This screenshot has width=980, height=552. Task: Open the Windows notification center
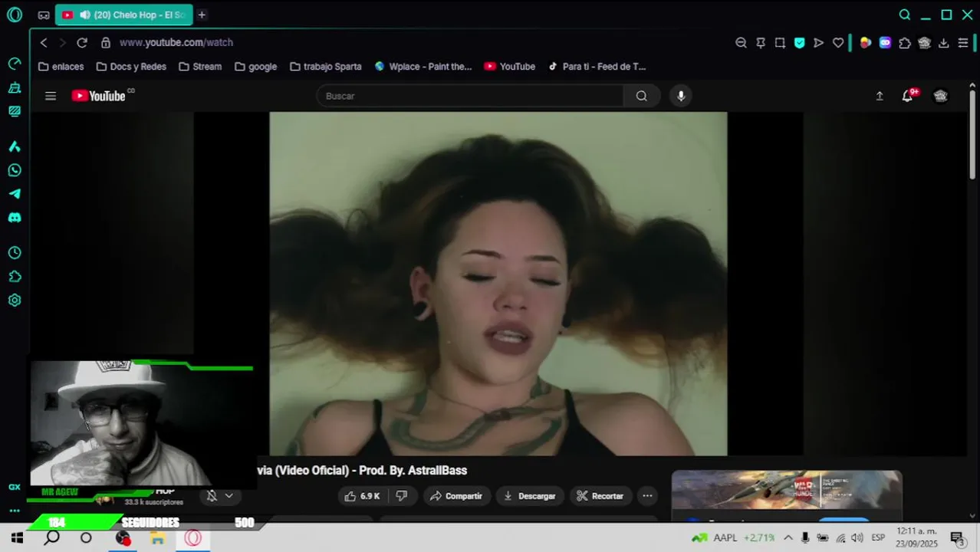click(956, 538)
